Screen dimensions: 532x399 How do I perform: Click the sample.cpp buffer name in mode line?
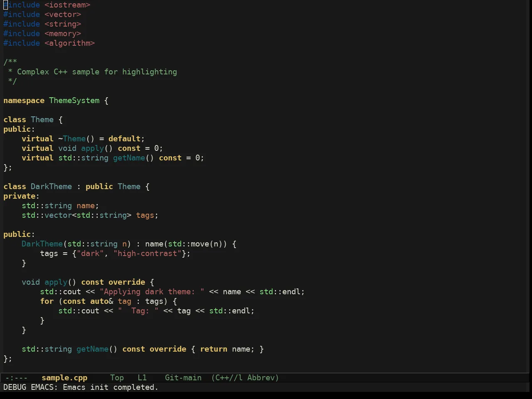click(64, 378)
